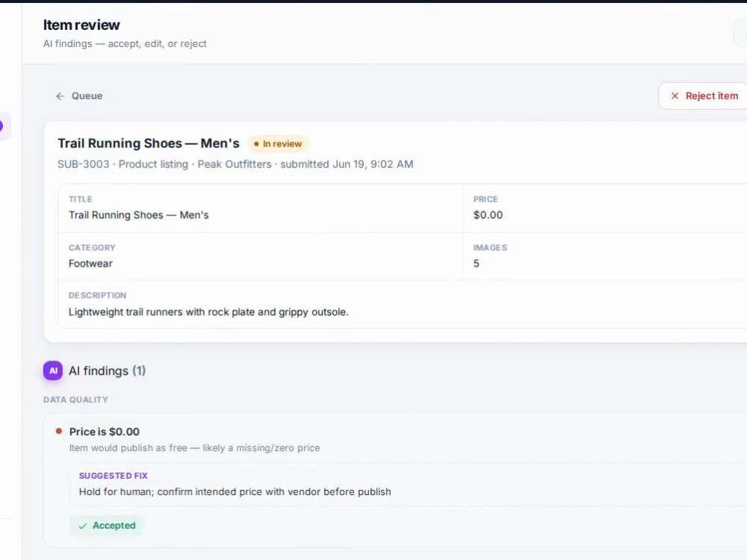Click the purple AI badge icon
Viewport: 747px width, 560px height.
click(x=53, y=370)
